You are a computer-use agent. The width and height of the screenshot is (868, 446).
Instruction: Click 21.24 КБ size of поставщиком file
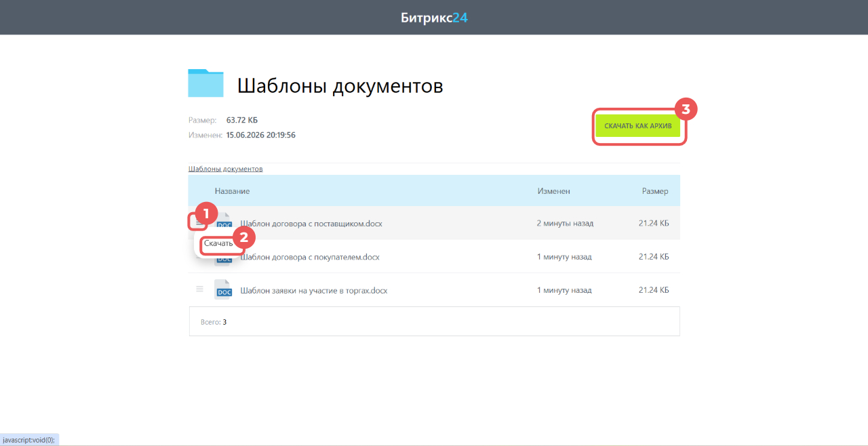pos(654,223)
